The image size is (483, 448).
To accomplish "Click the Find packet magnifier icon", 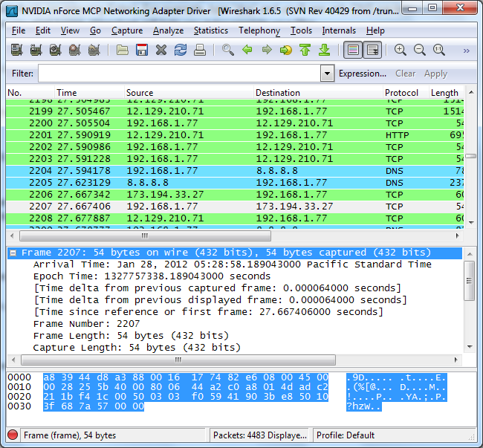I will [x=228, y=51].
